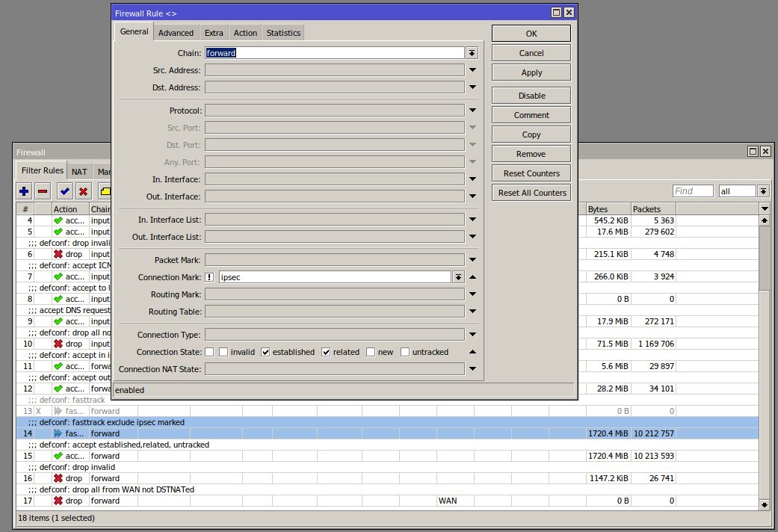Viewport: 778px width, 532px height.
Task: Click the blue checkmark icon to enable a rule
Action: [64, 191]
